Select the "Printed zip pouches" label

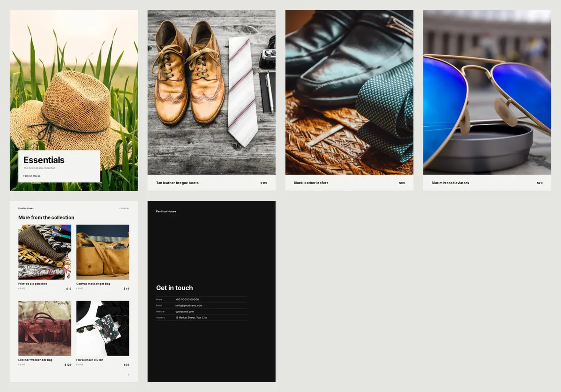point(33,284)
